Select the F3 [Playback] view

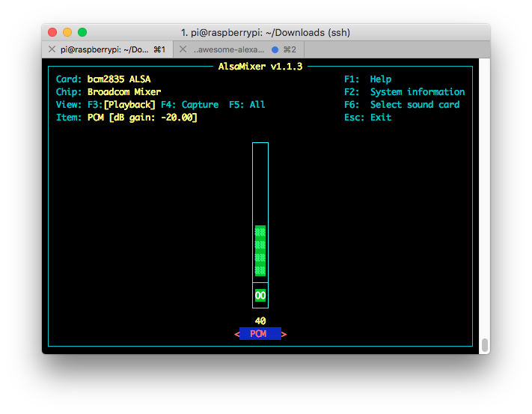click(x=121, y=105)
